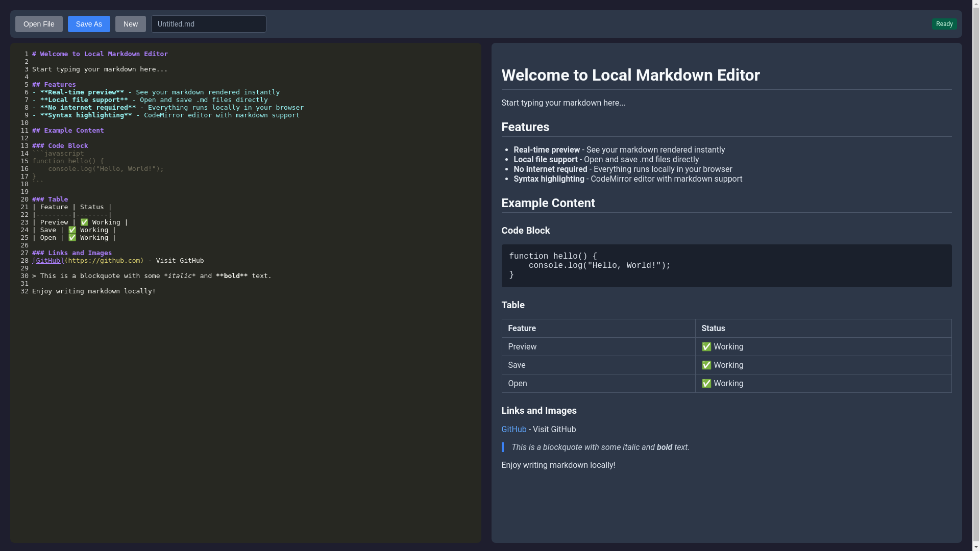Click the Open File button
980x551 pixels.
39,24
